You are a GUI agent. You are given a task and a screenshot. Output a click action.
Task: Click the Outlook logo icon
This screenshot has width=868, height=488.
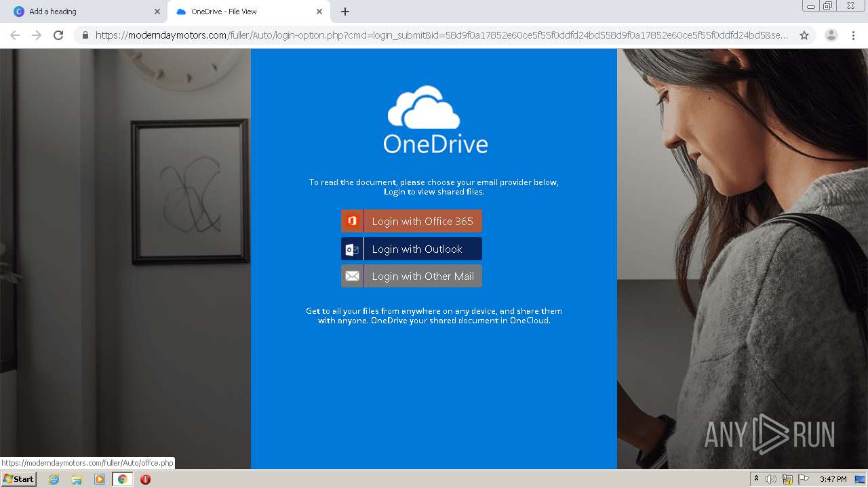click(x=352, y=249)
